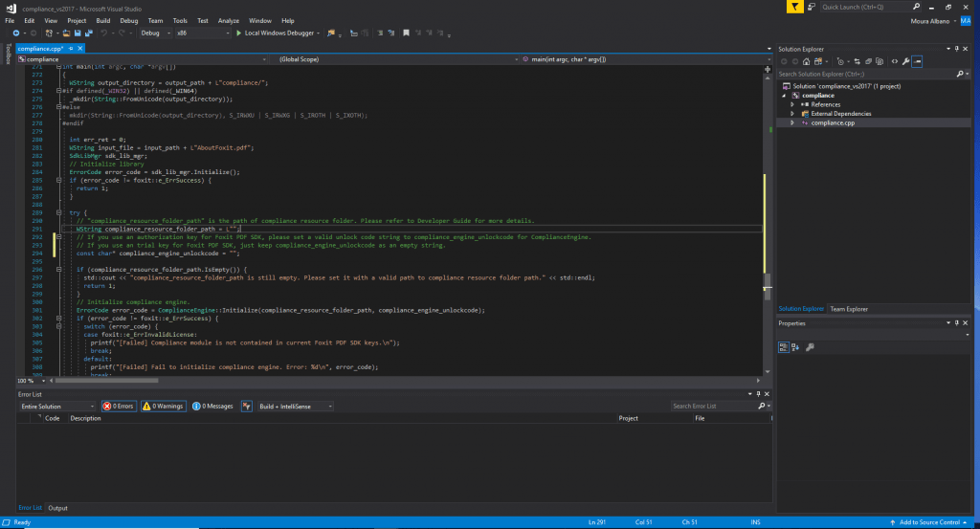Click the Property Pages wrench icon in Properties
This screenshot has width=980, height=529.
tap(810, 347)
